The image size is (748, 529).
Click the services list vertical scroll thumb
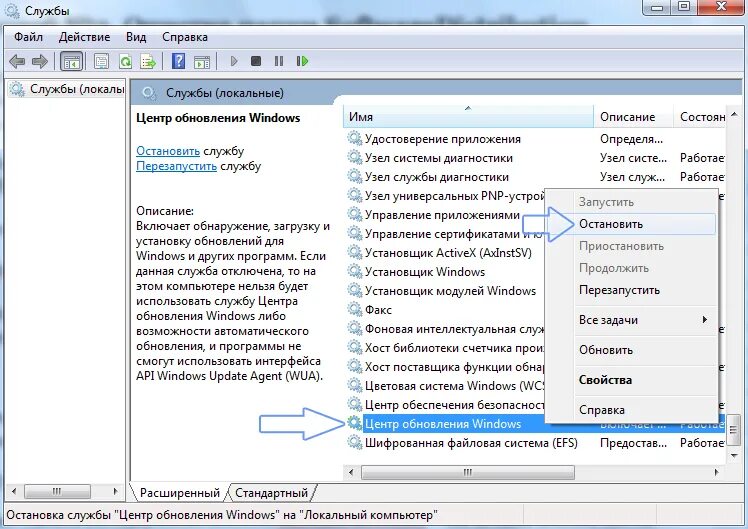coord(734,431)
